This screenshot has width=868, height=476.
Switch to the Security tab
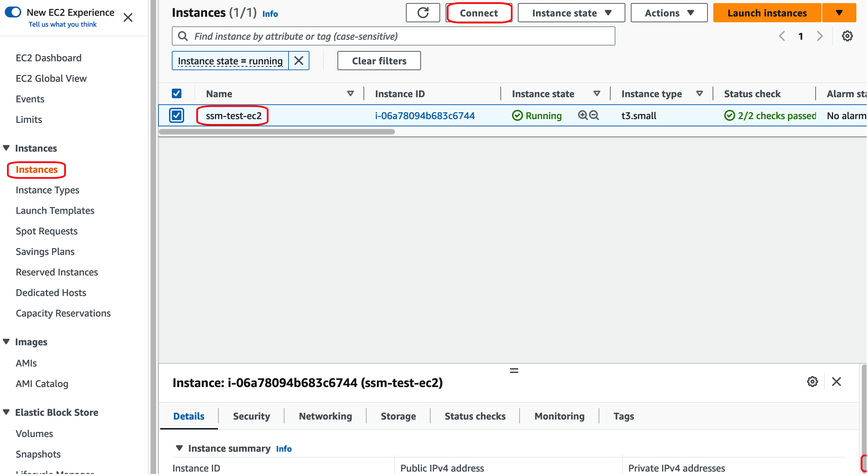(251, 416)
